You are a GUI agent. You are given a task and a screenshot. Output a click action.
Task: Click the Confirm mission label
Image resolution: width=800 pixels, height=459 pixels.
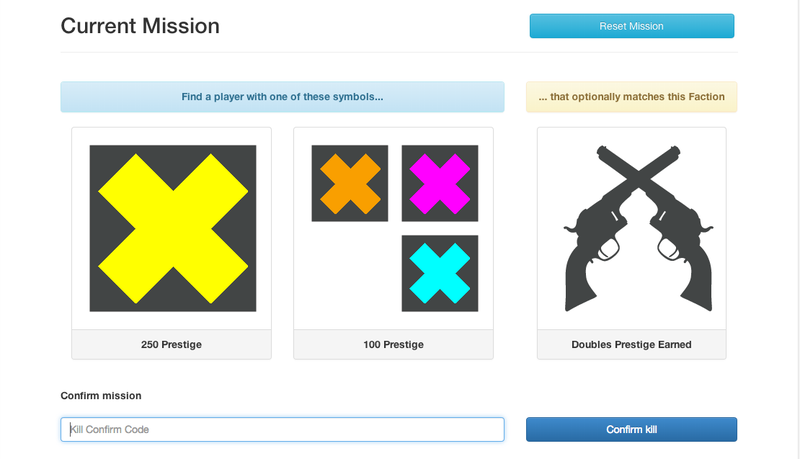coord(101,396)
